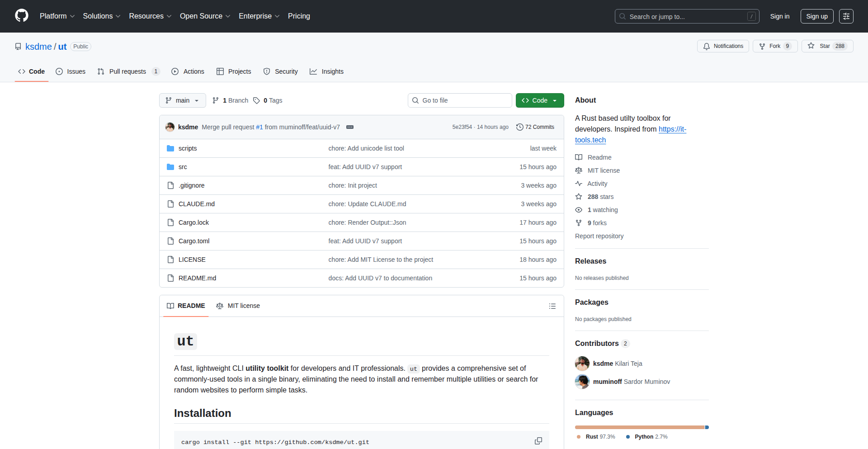Click the star icon on Star button

[x=811, y=46]
